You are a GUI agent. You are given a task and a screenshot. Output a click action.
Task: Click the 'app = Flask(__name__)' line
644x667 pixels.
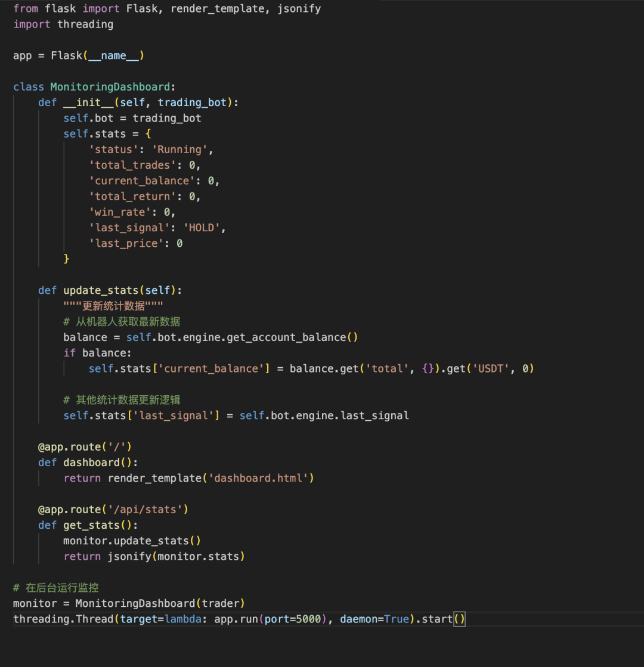(x=79, y=55)
